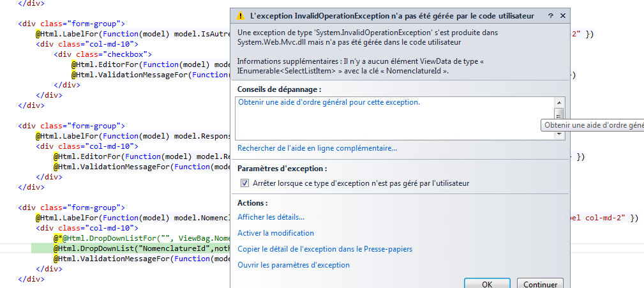Click the Continuer button
Viewport: 644px width, 288px height.
point(540,284)
